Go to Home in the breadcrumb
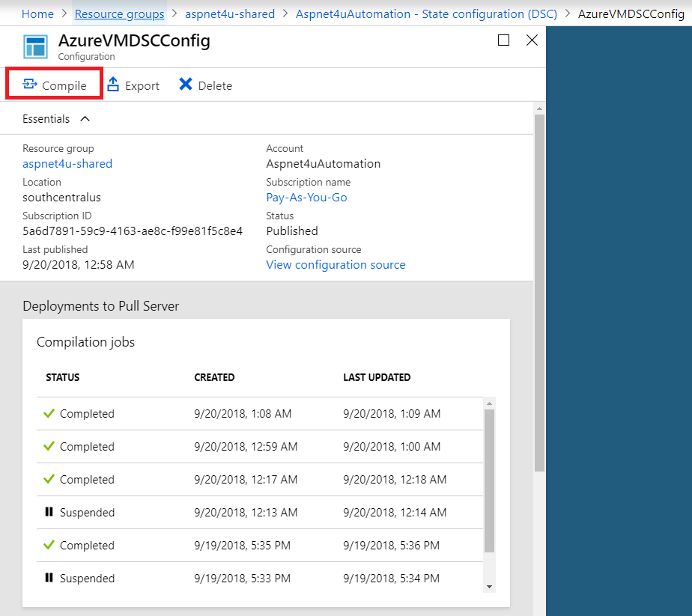Screen dimensions: 692x616 click(x=37, y=14)
